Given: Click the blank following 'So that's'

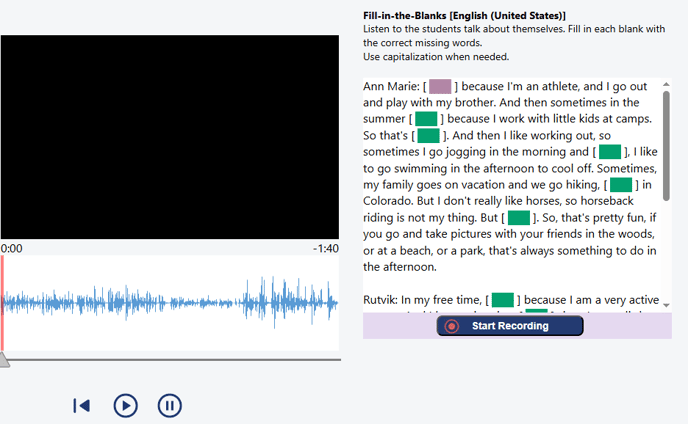Looking at the screenshot, I should pyautogui.click(x=429, y=135).
